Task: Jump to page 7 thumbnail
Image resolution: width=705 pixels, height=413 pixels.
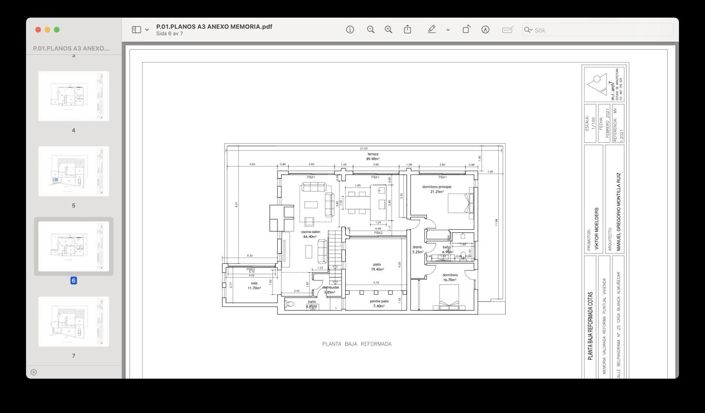Action: pyautogui.click(x=73, y=321)
